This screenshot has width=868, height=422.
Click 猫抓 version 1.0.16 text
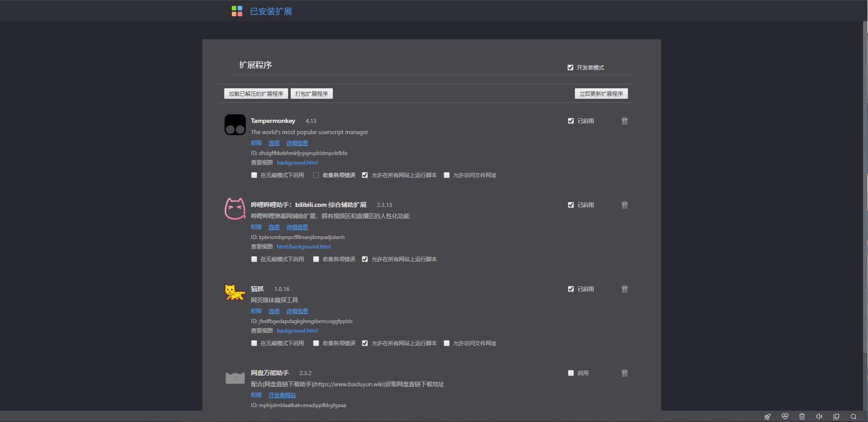(282, 289)
